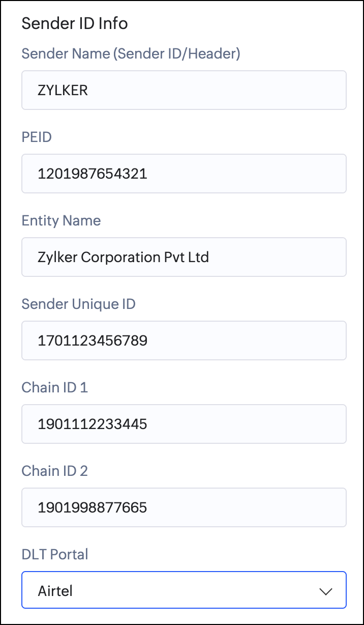Click the 1701123456789 value text

coord(93,340)
